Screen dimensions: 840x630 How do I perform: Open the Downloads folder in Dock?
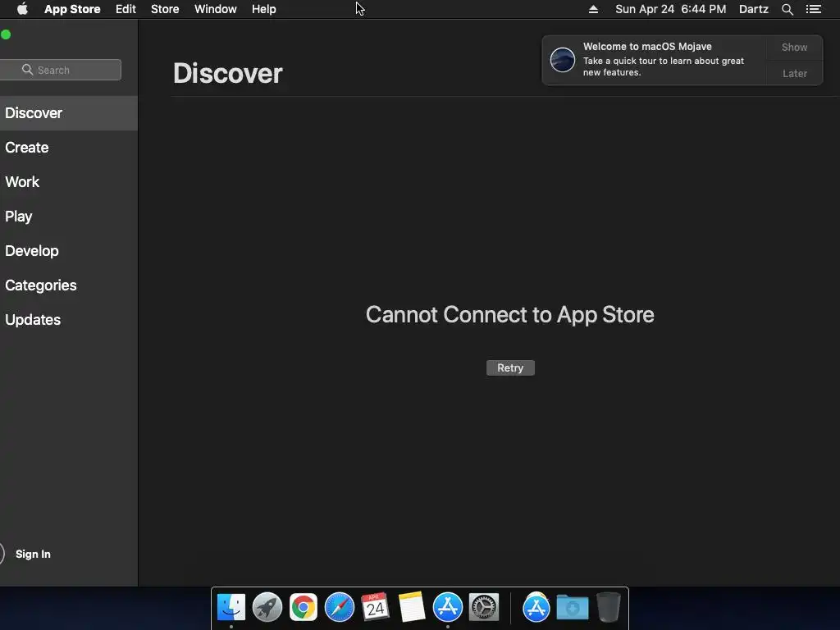[572, 608]
